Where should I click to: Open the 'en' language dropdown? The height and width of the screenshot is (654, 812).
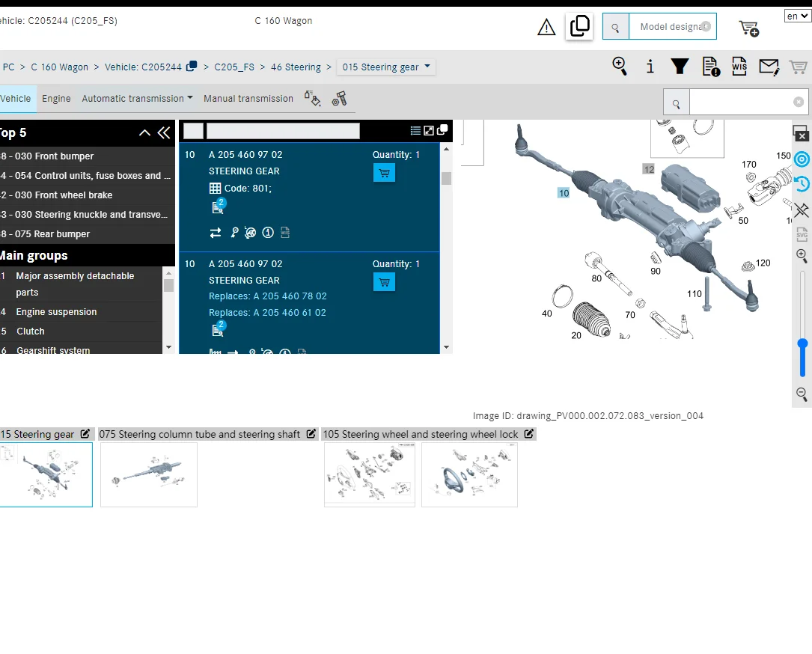pos(797,16)
